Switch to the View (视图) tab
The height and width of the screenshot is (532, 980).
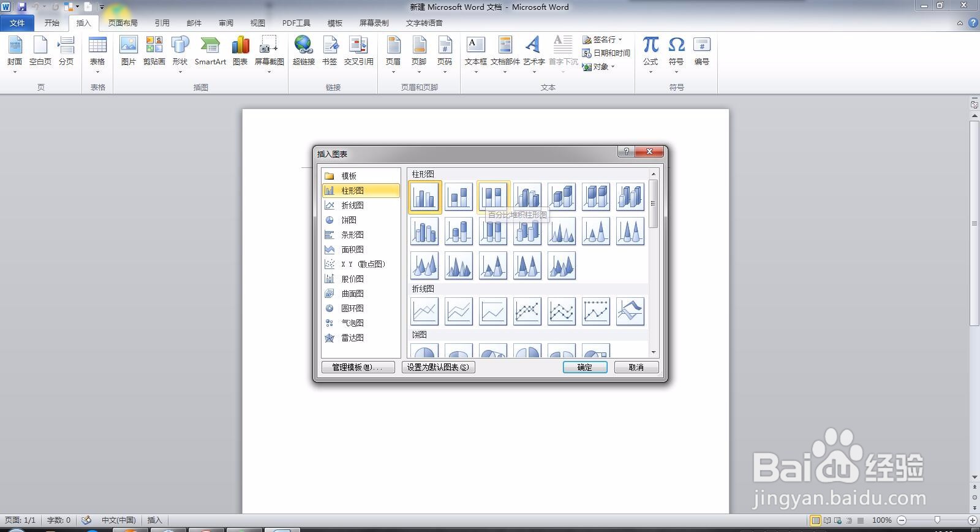(258, 23)
